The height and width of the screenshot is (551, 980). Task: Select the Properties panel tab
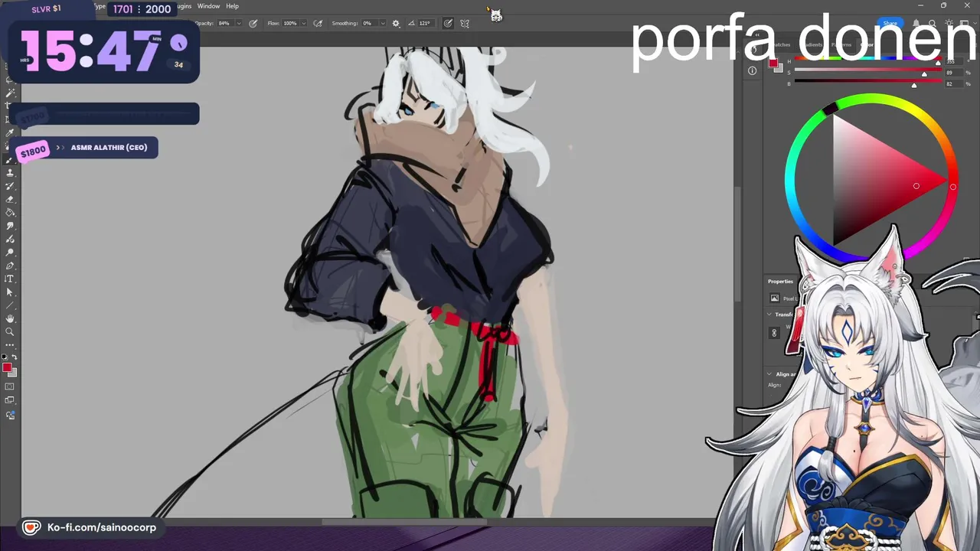[x=780, y=282]
